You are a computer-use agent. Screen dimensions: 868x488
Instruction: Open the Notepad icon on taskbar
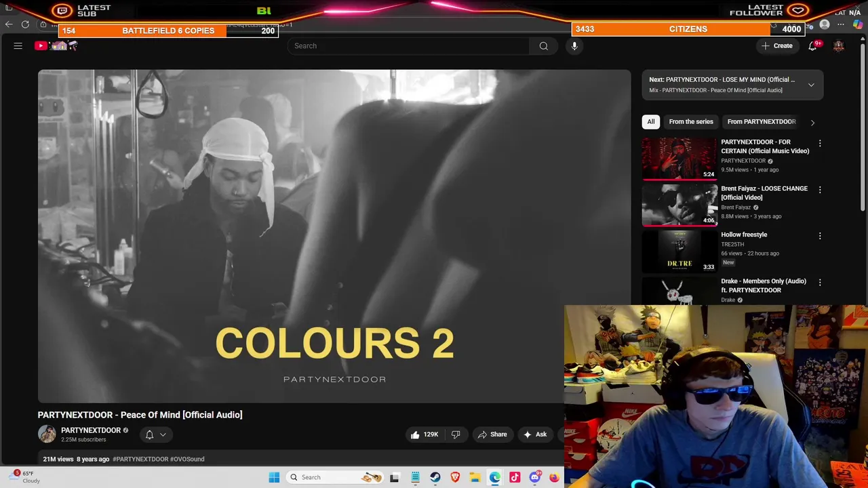pos(415,477)
